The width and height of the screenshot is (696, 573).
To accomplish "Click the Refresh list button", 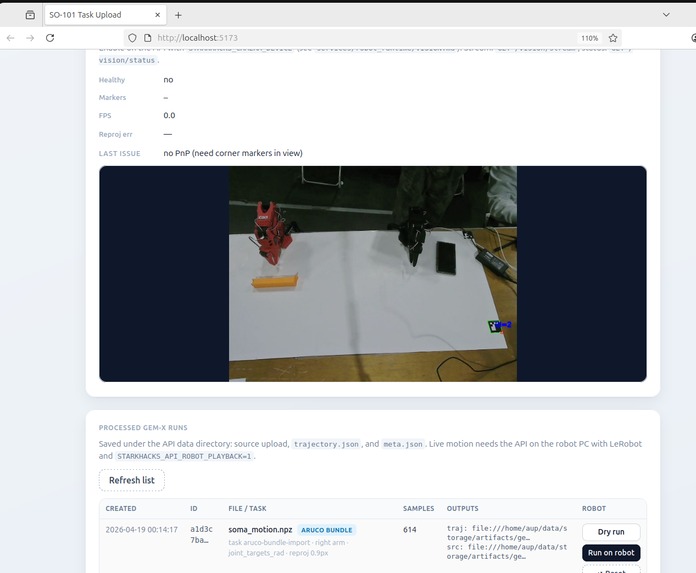I will coord(132,480).
